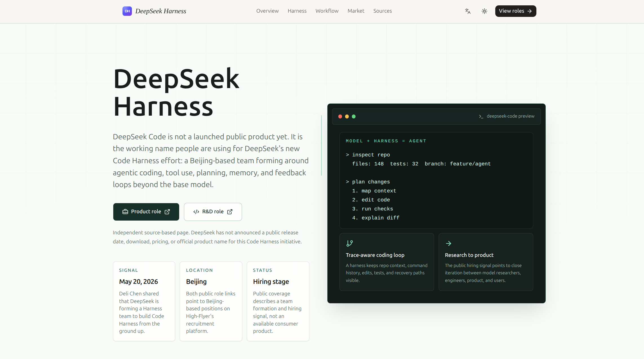Jump to the Workflow section

pos(327,11)
